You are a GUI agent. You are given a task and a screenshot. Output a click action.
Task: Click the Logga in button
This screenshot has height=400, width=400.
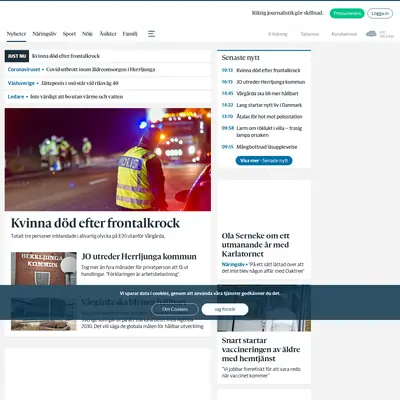[380, 13]
